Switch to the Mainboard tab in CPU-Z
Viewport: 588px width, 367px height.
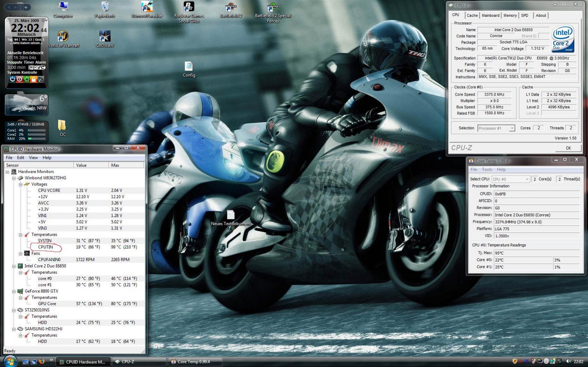click(490, 15)
